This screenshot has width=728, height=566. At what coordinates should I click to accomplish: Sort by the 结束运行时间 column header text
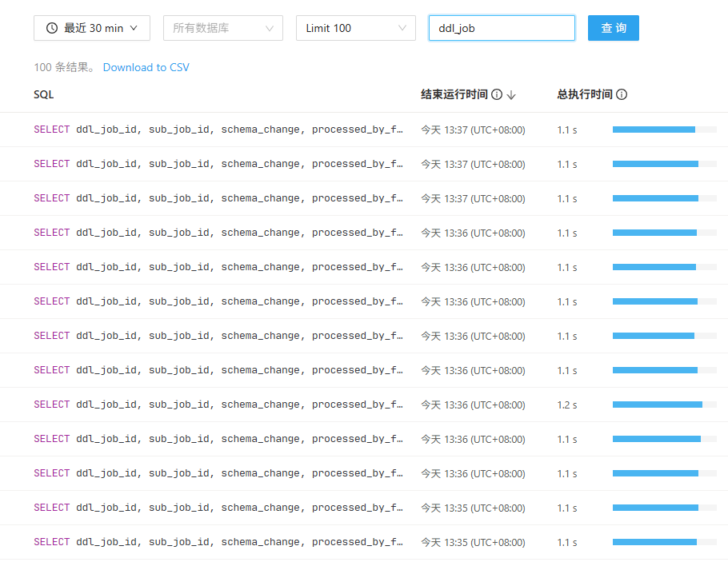454,94
